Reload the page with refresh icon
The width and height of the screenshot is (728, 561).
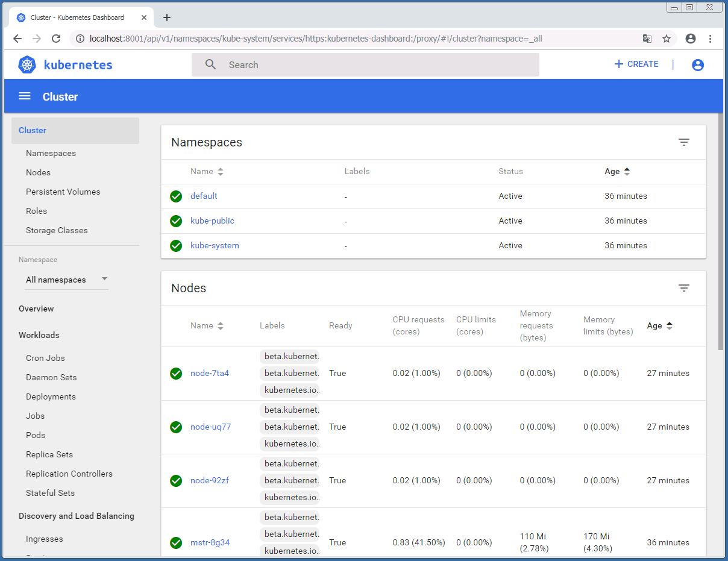coord(56,39)
